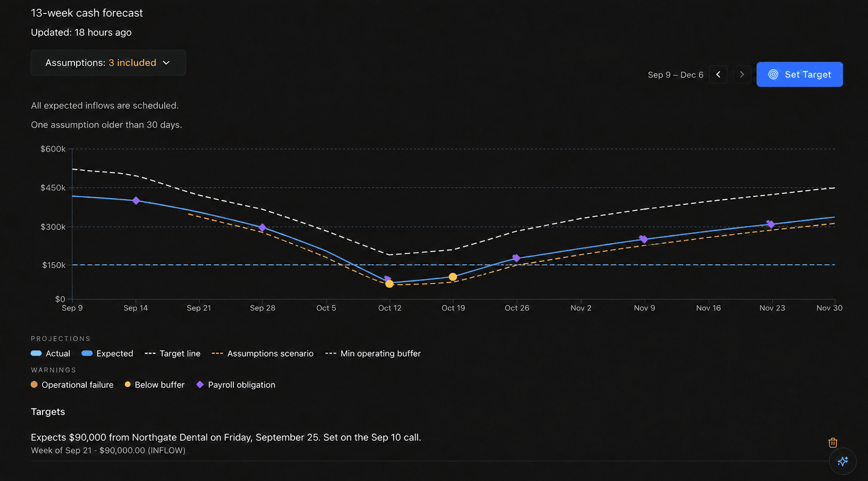This screenshot has height=481, width=868.
Task: Click the Oct 5 x-axis label
Action: [x=326, y=308]
